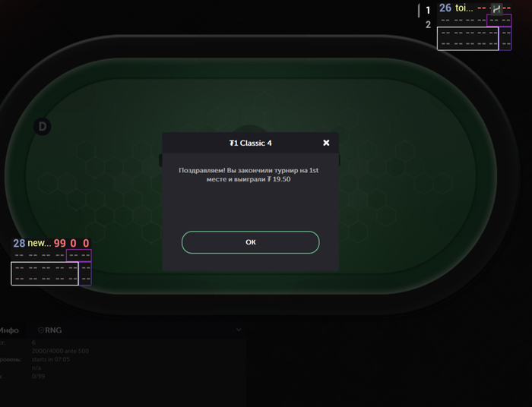
Task: Click the red 99 stat value
Action: pyautogui.click(x=60, y=243)
